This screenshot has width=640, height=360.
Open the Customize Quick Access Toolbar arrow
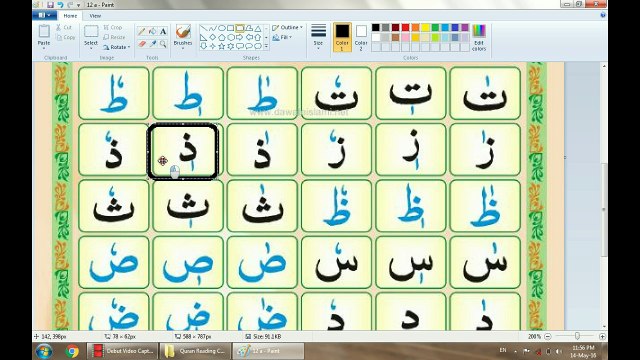point(79,5)
